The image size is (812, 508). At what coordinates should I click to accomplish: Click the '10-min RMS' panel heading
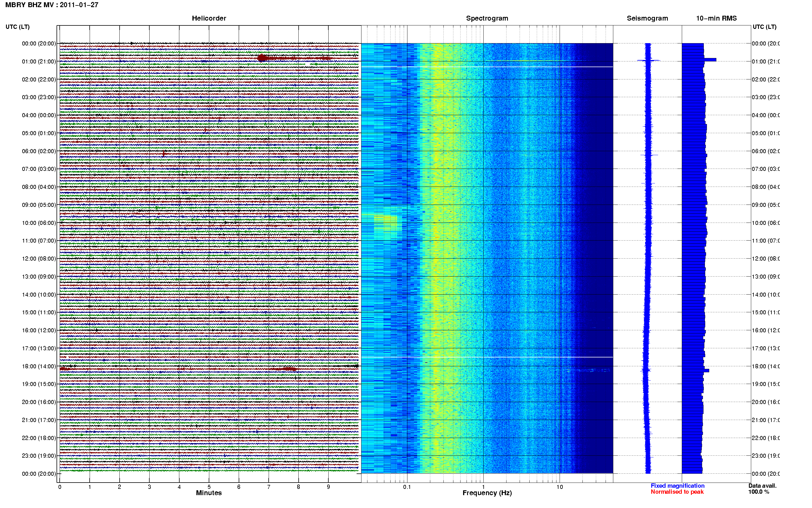716,18
